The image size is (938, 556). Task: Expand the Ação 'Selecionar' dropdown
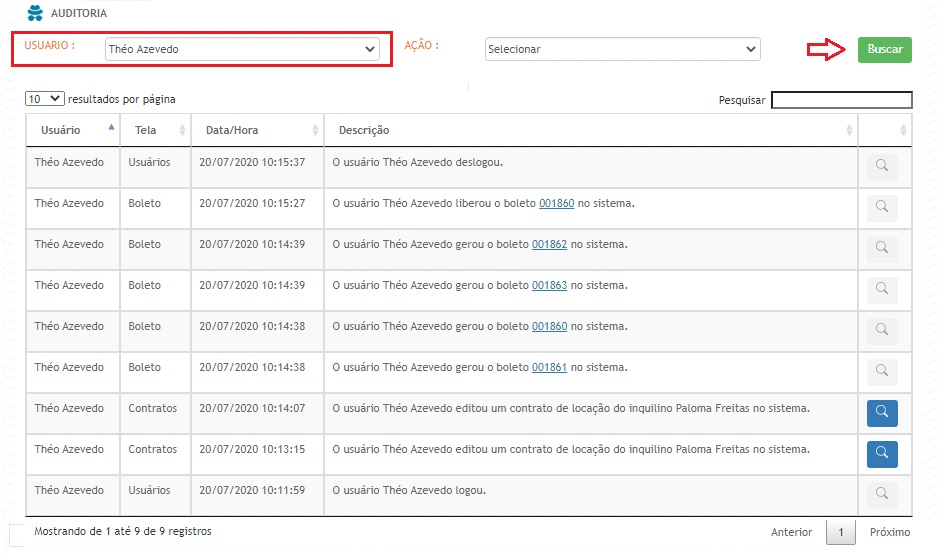tap(622, 49)
